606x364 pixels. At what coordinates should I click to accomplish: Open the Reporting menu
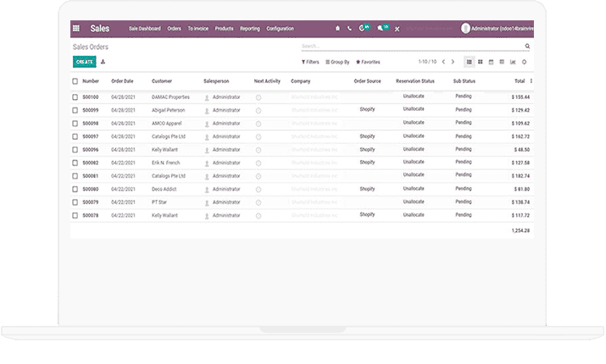point(249,29)
